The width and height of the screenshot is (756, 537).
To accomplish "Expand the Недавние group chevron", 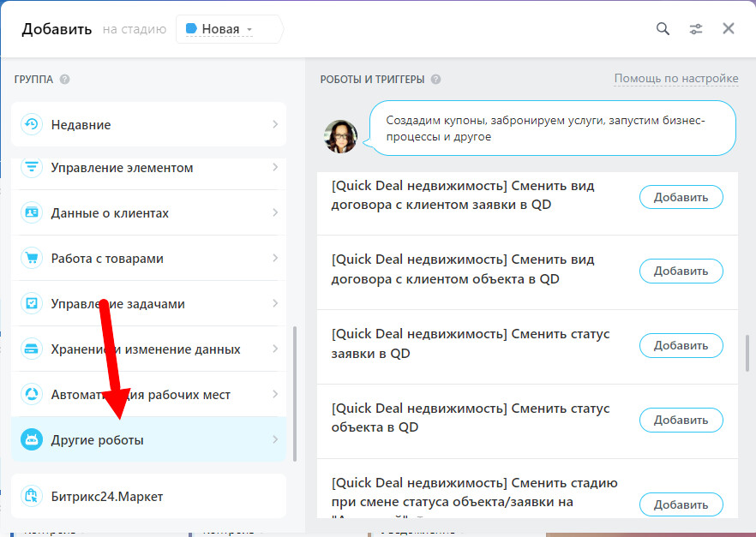I will tap(275, 124).
